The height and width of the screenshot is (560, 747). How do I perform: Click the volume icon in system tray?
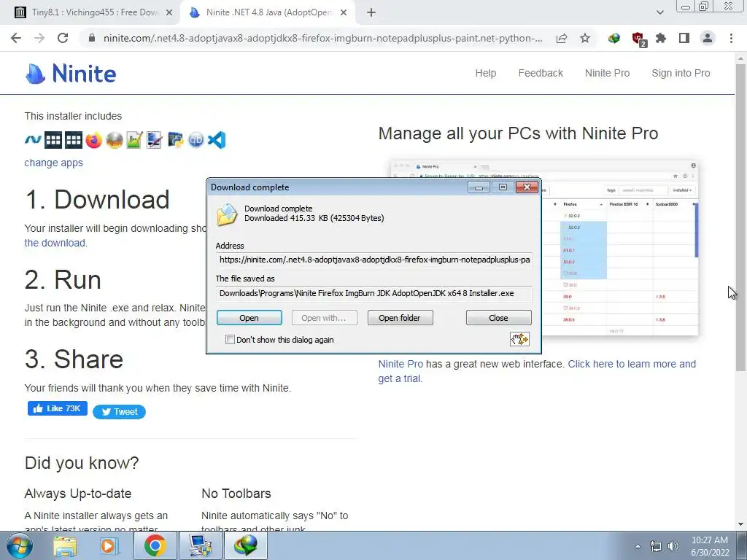click(x=673, y=546)
